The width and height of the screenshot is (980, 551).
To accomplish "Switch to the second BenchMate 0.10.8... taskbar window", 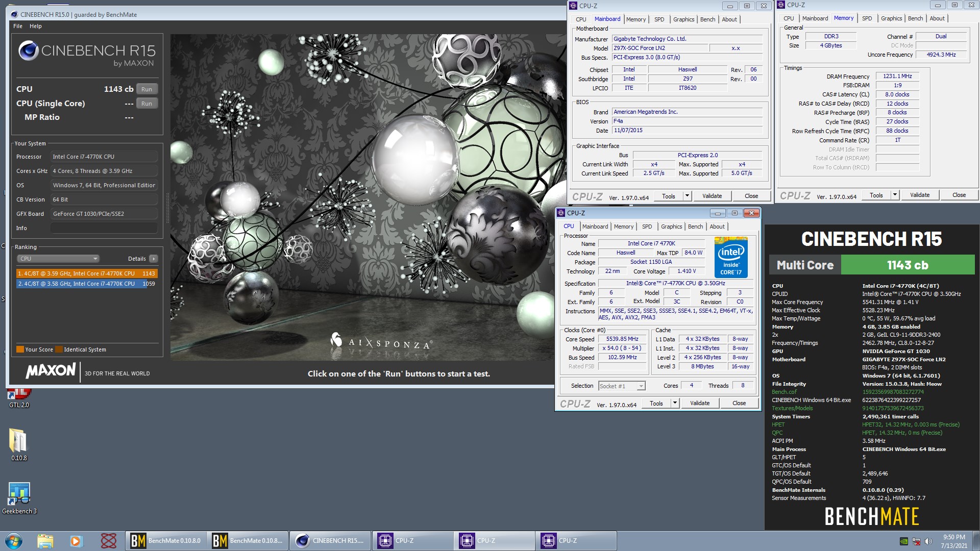I will (248, 541).
